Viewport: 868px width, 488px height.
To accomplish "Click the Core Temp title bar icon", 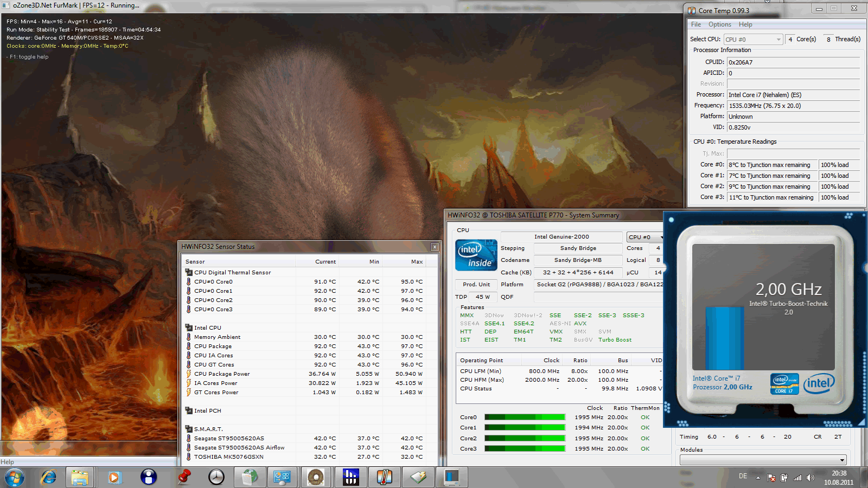I will 692,10.
